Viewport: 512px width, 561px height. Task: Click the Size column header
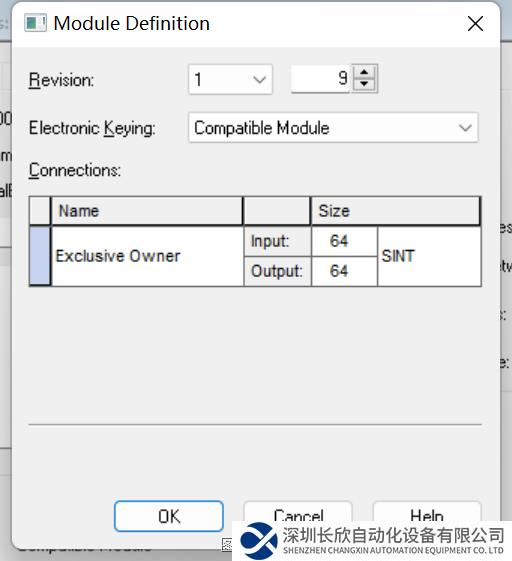tap(395, 211)
